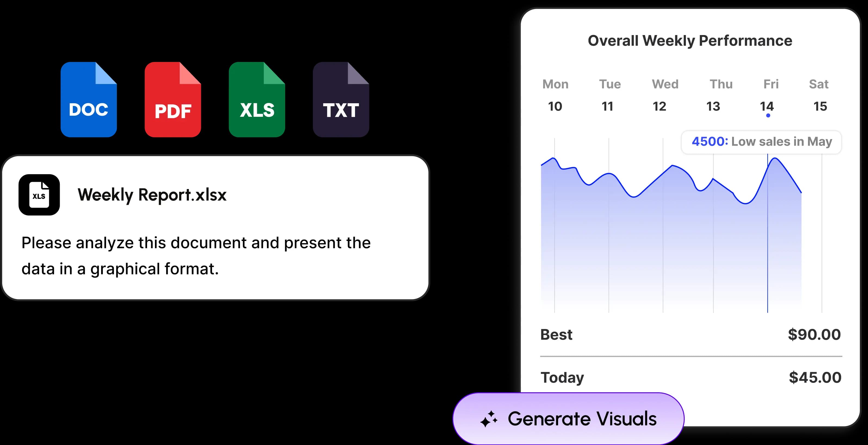Click the sparkle icon on Generate Visuals
The width and height of the screenshot is (868, 445).
pos(489,419)
